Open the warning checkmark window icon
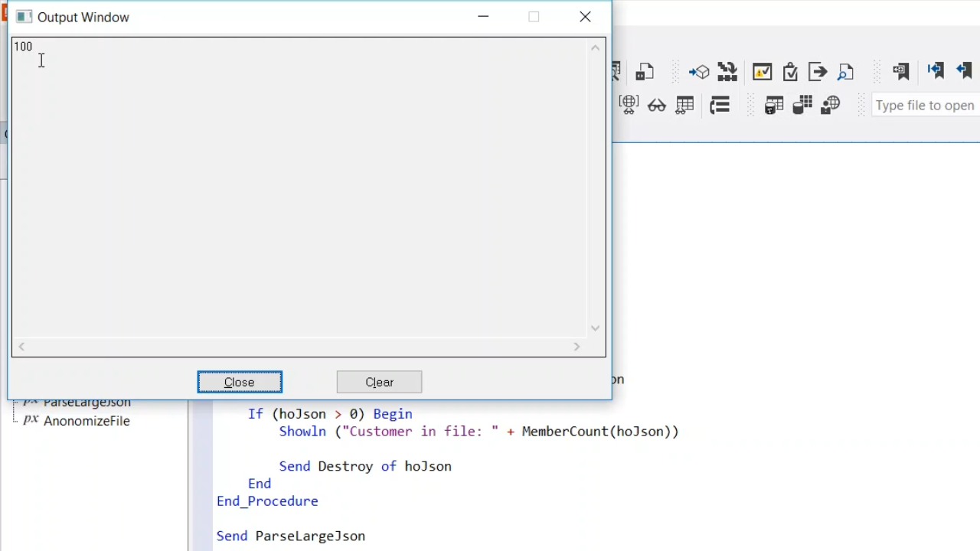 point(762,72)
